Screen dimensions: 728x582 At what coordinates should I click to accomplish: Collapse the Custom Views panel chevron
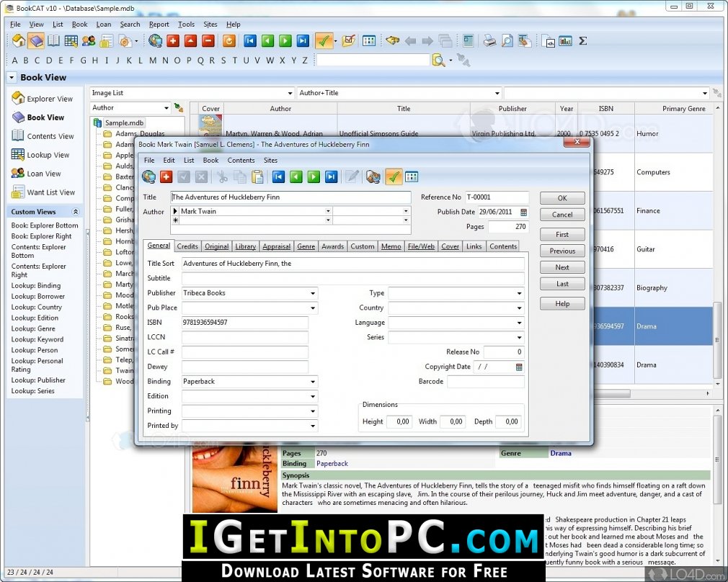[x=75, y=212]
